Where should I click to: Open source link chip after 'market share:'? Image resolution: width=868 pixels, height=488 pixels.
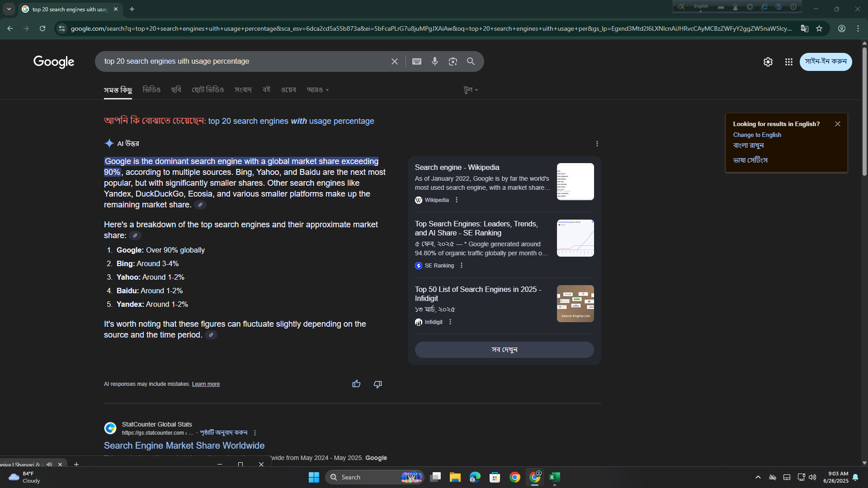click(x=135, y=236)
